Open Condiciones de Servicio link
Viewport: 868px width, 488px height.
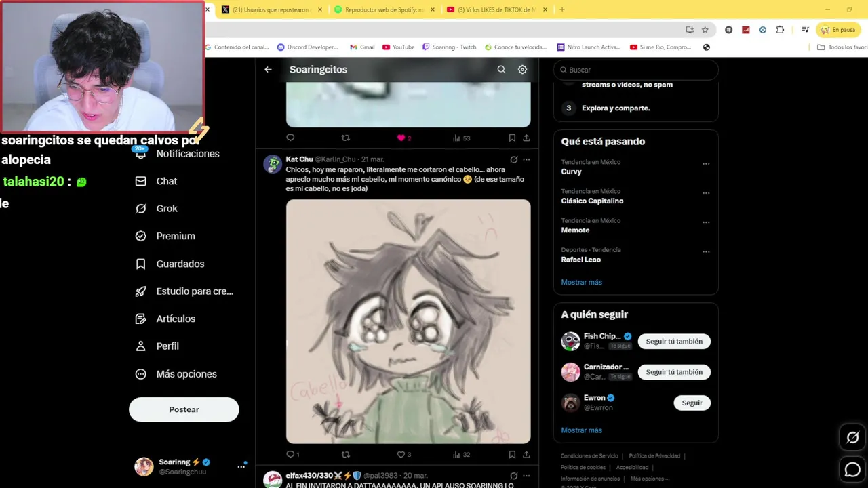click(589, 456)
